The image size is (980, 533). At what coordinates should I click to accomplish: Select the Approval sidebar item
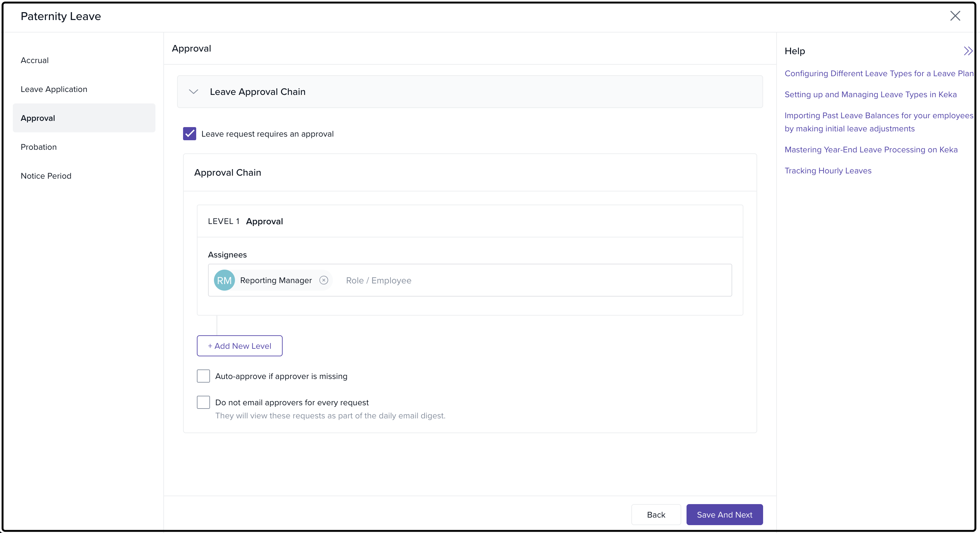tap(38, 118)
